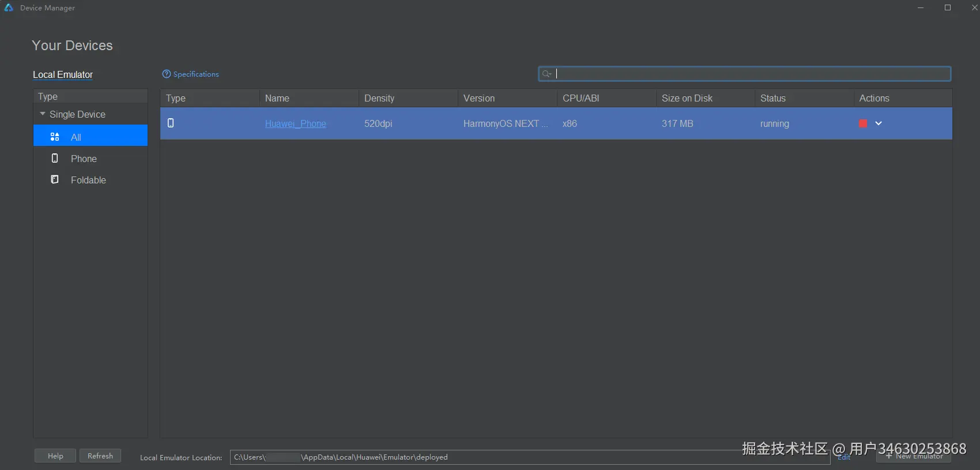
Task: Click the Device Manager app icon in title bar
Action: [x=9, y=7]
